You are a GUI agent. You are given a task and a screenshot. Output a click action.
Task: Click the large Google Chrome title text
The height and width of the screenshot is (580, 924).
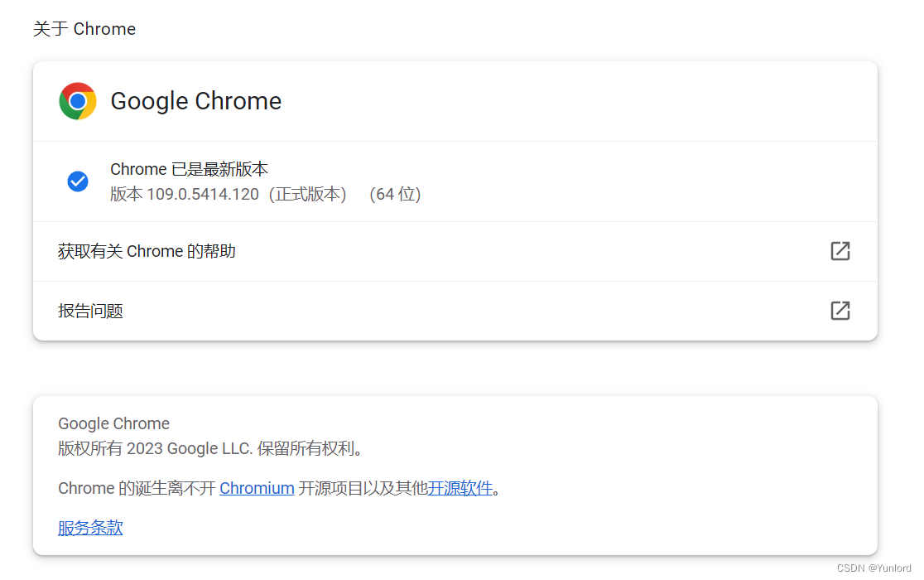(196, 101)
